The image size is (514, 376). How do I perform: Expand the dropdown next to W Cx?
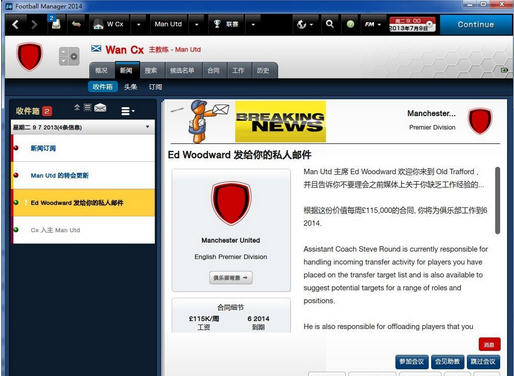tap(138, 24)
